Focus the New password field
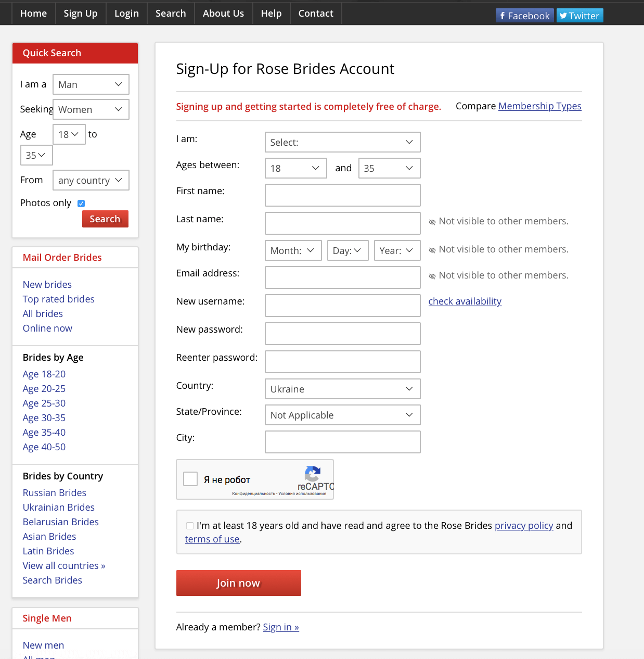 (x=343, y=334)
